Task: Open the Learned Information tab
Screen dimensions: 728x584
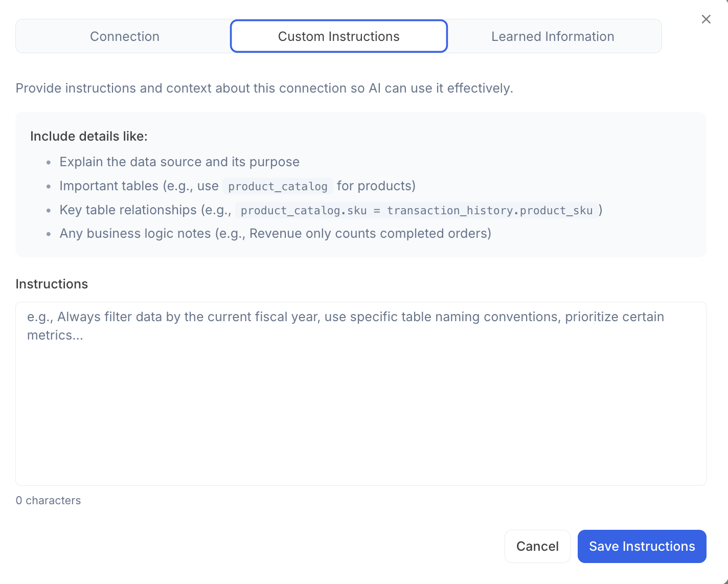Action: pyautogui.click(x=552, y=36)
